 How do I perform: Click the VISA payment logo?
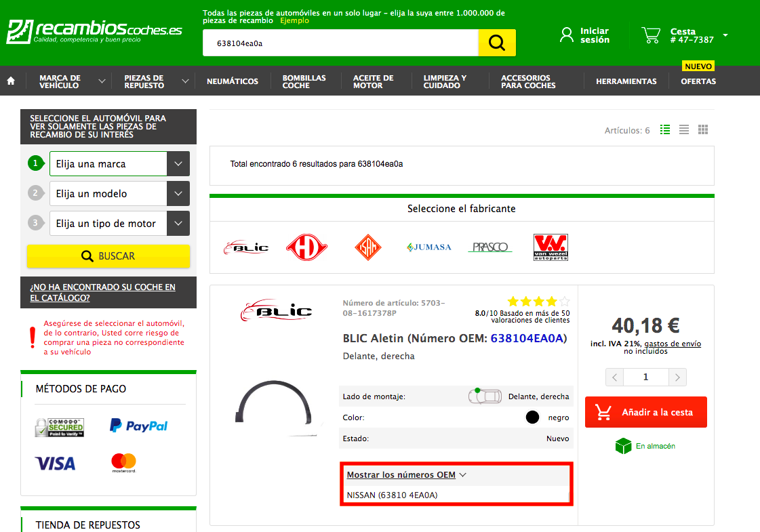point(56,464)
